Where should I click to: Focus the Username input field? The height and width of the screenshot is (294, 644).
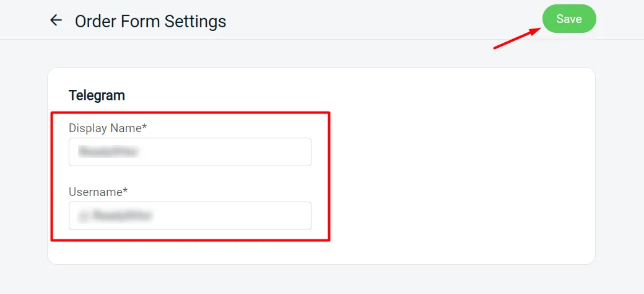pyautogui.click(x=189, y=216)
